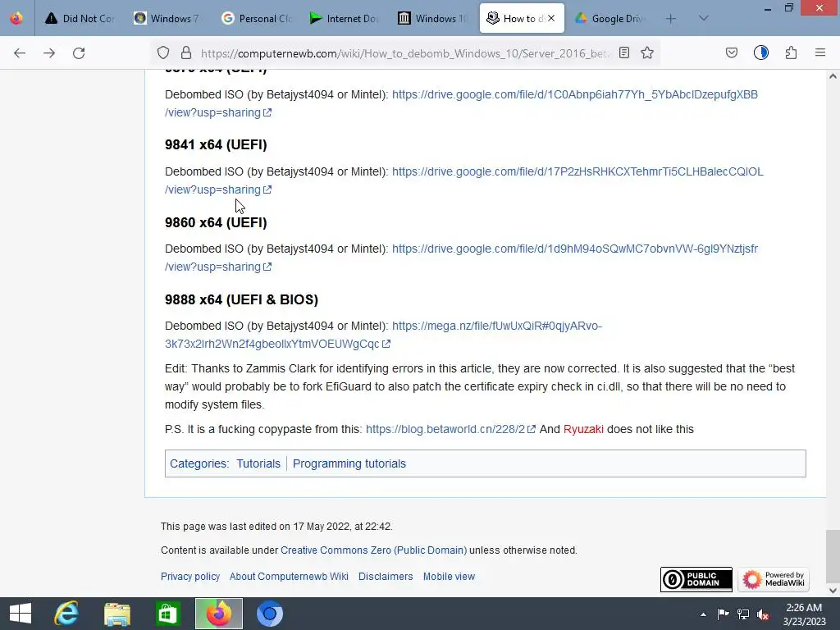This screenshot has height=630, width=840.
Task: Select the '9888 x64 (UEFI & BIOS)' heading text
Action: click(242, 299)
